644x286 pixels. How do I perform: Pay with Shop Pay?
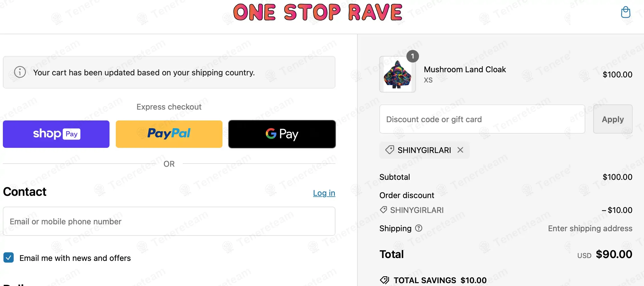tap(56, 134)
